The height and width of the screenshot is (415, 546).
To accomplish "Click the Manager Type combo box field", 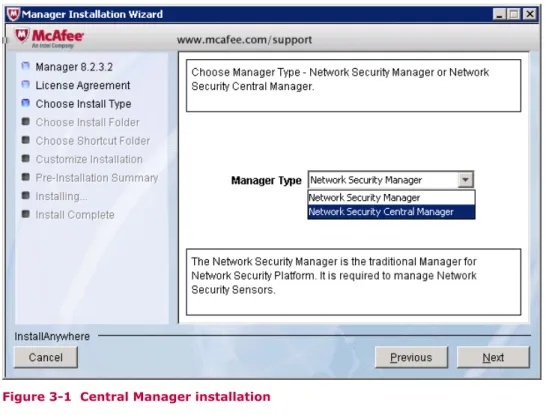I will pyautogui.click(x=391, y=180).
